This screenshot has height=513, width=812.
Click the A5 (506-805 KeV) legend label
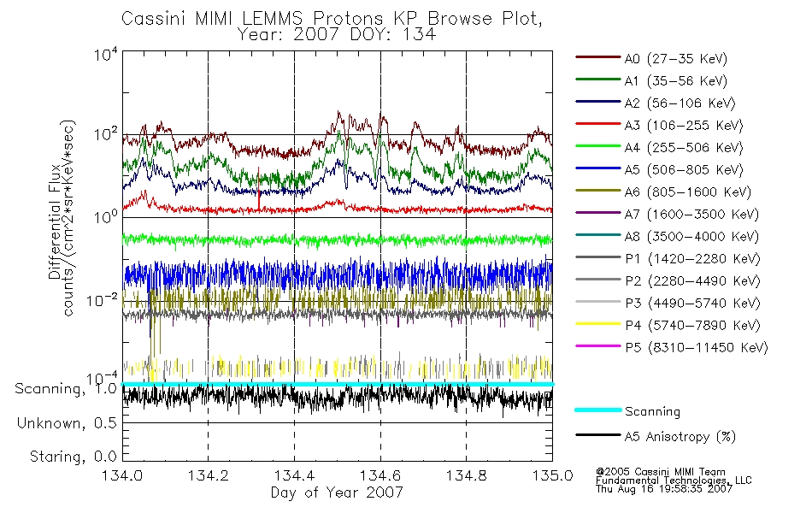tap(684, 170)
